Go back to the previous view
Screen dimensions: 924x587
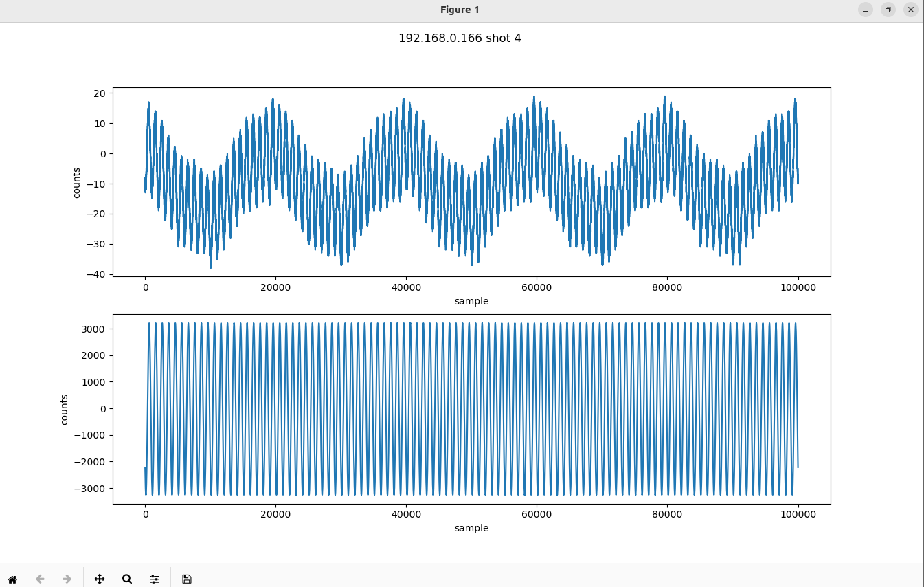click(40, 579)
